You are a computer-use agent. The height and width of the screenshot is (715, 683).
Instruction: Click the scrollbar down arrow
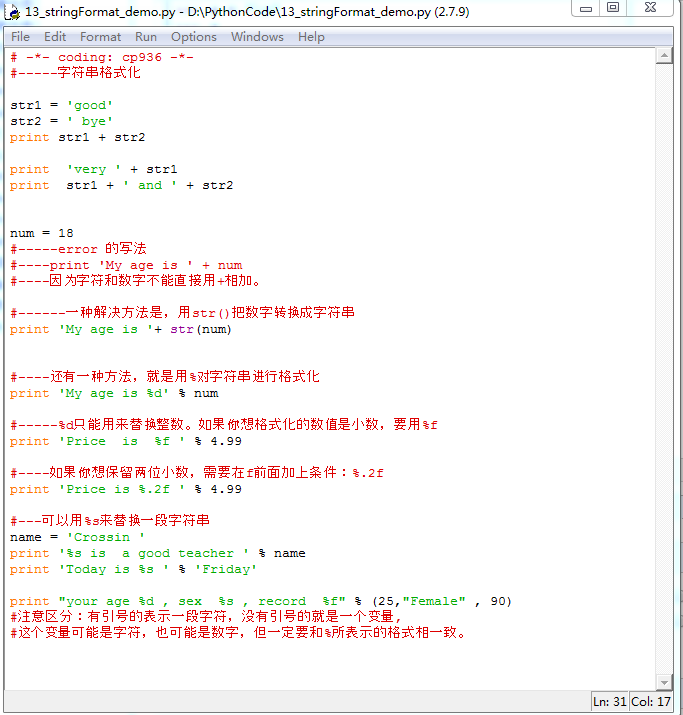[664, 683]
